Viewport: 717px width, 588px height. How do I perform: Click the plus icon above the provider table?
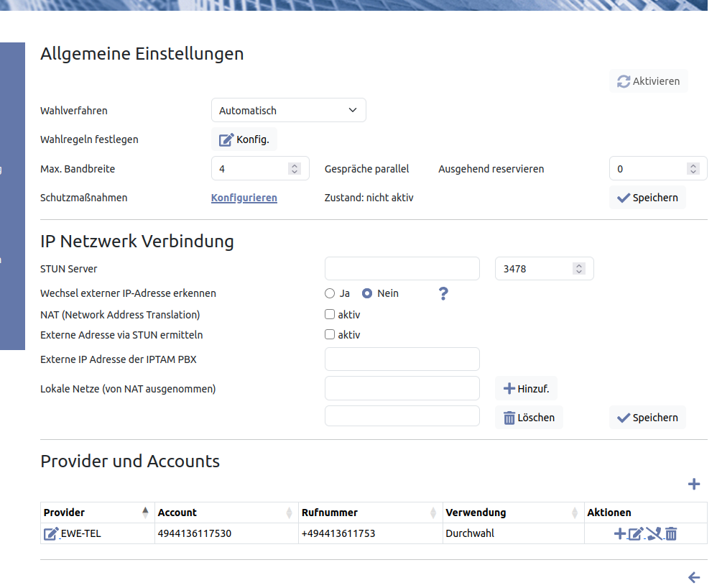693,484
